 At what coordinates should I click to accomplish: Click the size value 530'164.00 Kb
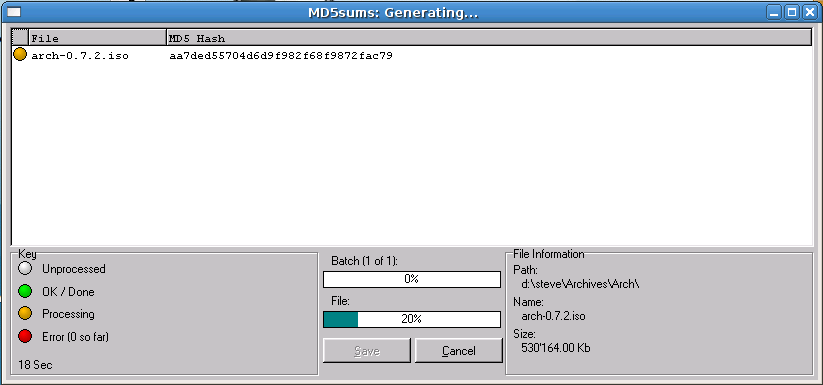click(x=556, y=348)
